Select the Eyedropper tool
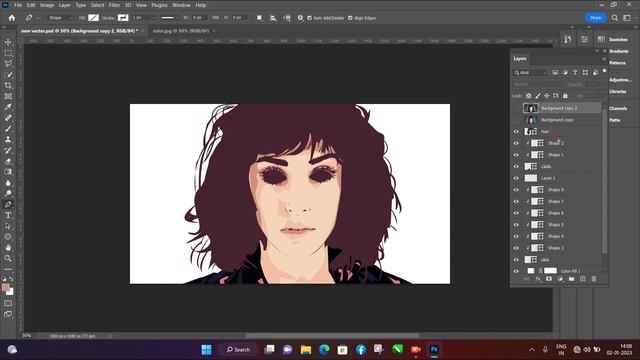Image resolution: width=640 pixels, height=360 pixels. (x=8, y=107)
